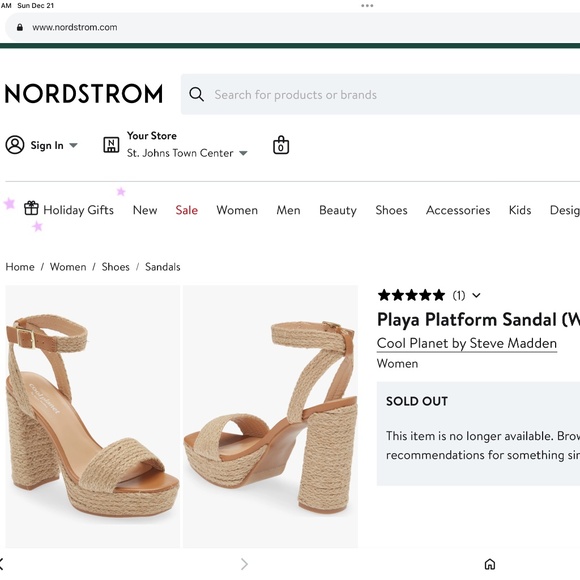The image size is (580, 580).
Task: Click the review count (1)
Action: click(459, 295)
